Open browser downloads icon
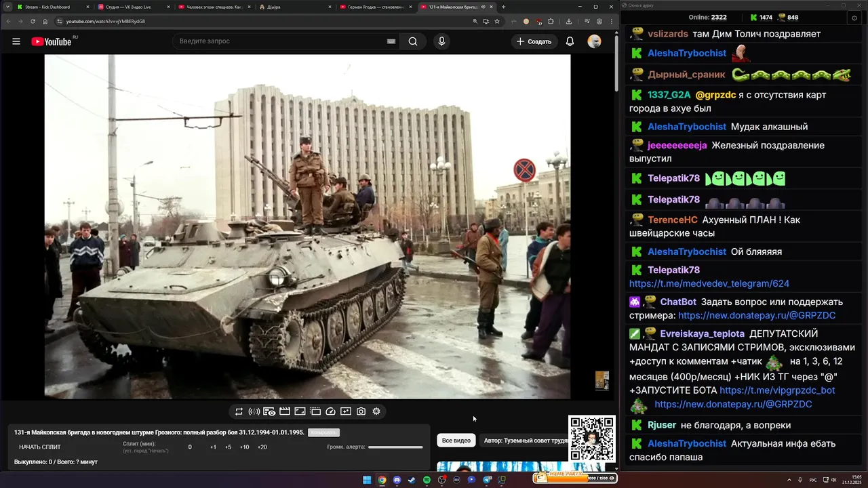 point(568,21)
